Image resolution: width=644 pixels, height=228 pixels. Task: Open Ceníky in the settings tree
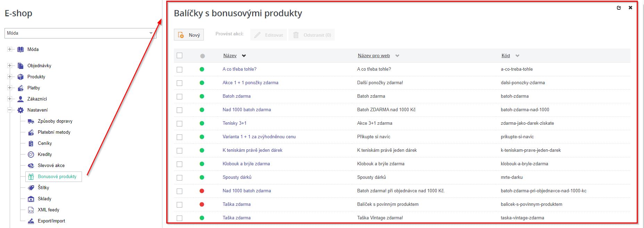click(x=45, y=143)
